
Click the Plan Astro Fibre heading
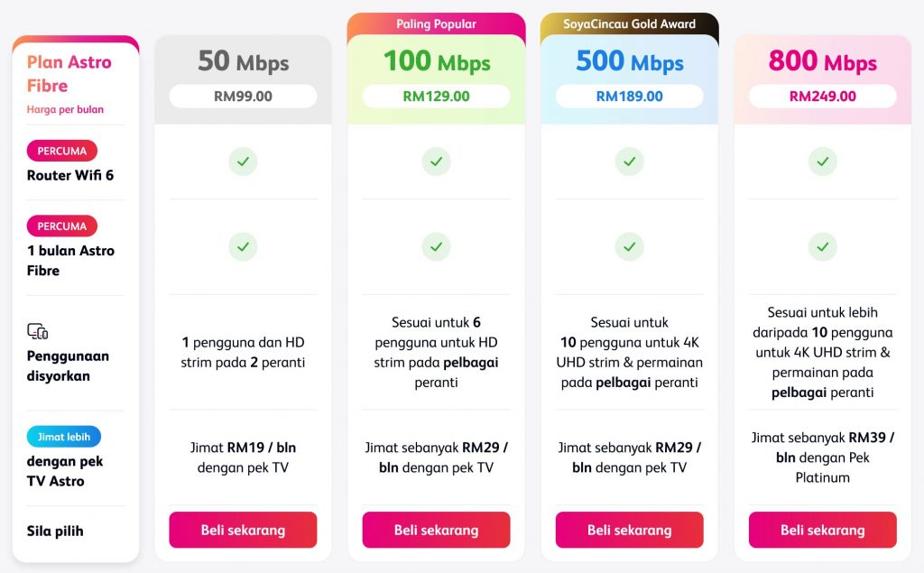(x=69, y=74)
